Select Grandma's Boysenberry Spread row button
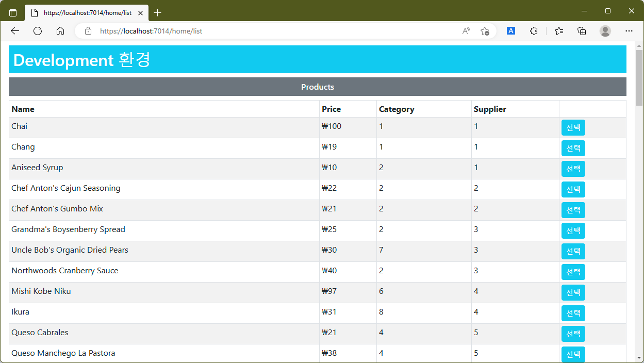Image resolution: width=644 pixels, height=363 pixels. tap(573, 231)
